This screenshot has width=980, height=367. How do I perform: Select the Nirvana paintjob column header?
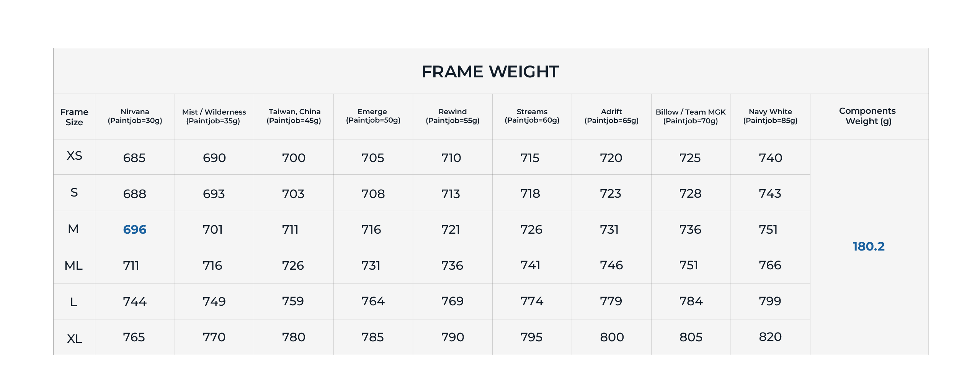pos(135,116)
